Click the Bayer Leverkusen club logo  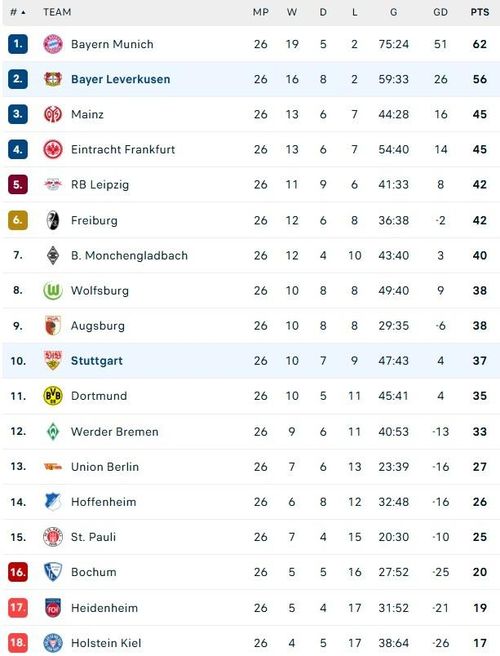(53, 79)
